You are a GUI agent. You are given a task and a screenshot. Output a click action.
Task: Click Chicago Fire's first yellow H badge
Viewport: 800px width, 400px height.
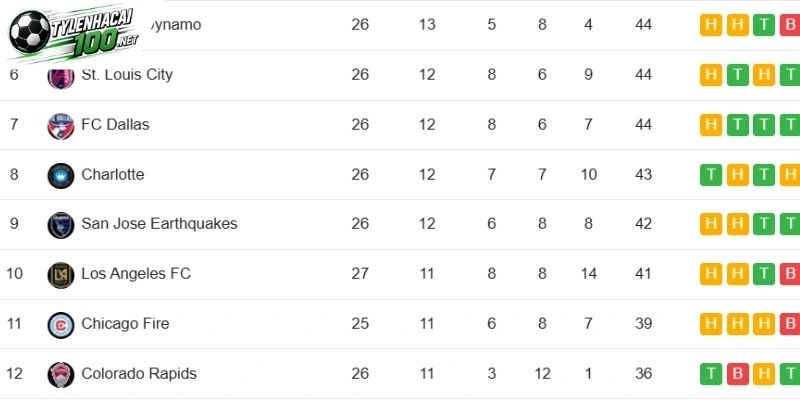pyautogui.click(x=711, y=324)
